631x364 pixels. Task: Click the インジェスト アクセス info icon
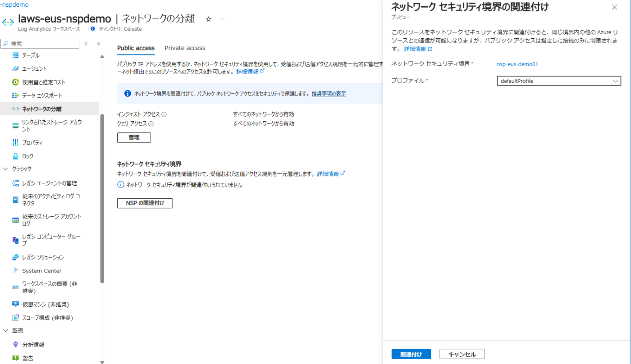[x=164, y=114]
